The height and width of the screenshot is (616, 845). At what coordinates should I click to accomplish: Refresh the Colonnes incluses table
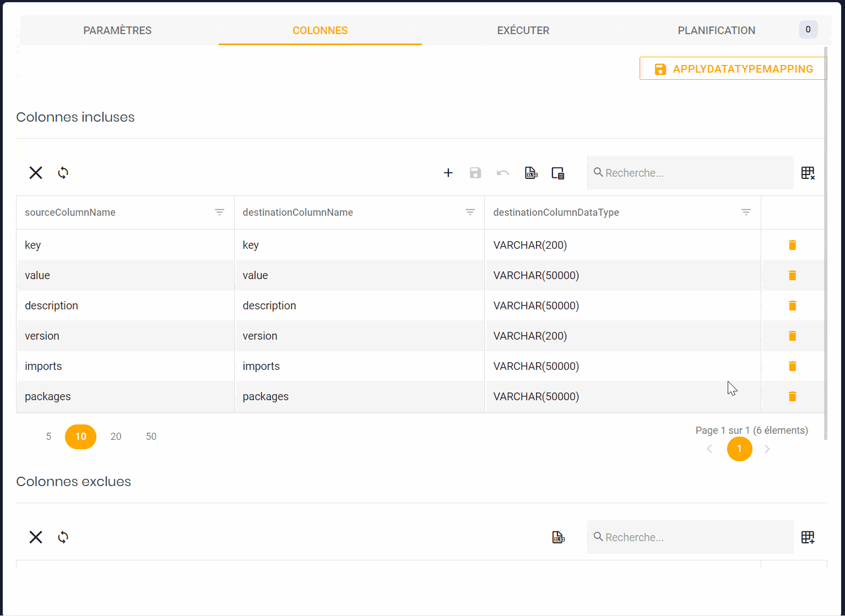pos(63,173)
